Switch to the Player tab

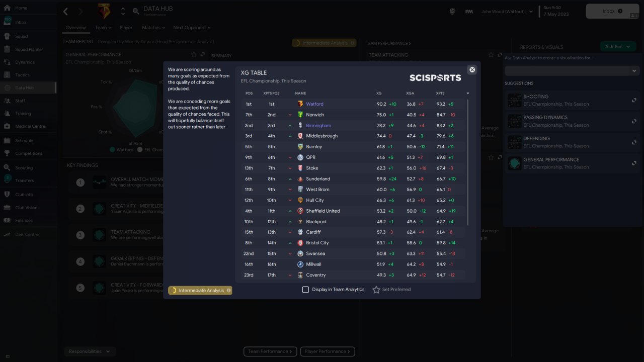(x=126, y=28)
